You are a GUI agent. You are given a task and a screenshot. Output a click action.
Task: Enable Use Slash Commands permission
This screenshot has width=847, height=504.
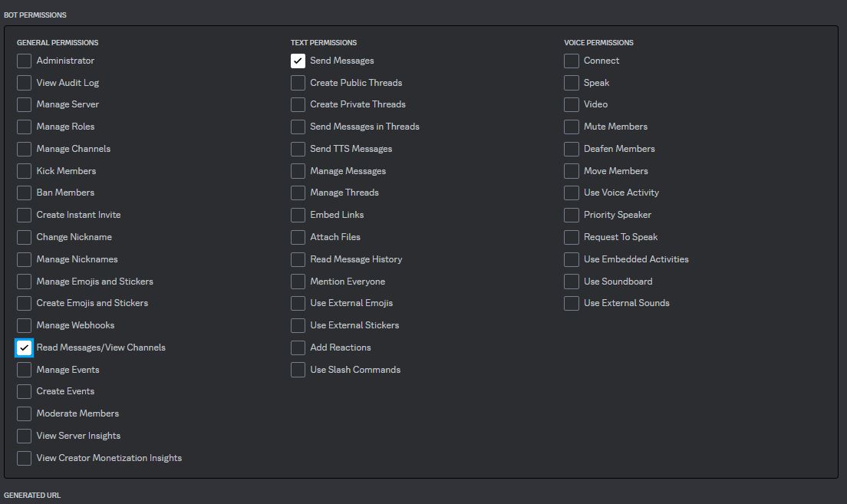coord(298,370)
